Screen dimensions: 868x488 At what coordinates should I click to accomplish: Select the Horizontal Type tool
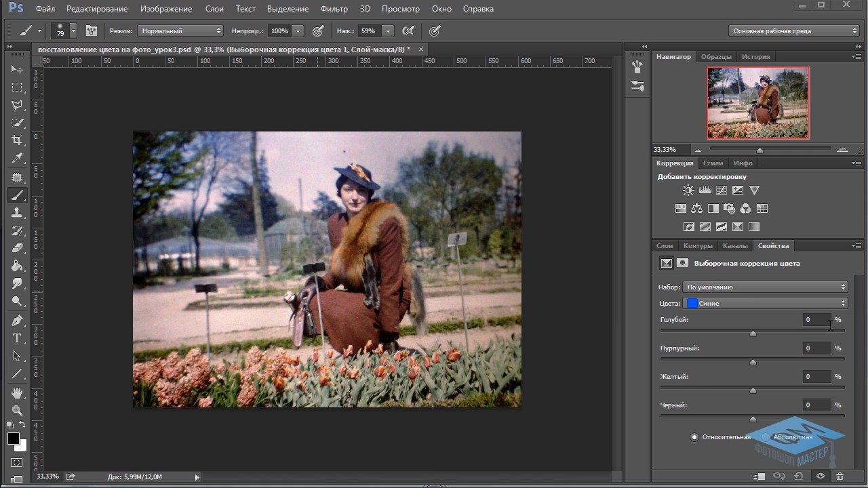[17, 338]
